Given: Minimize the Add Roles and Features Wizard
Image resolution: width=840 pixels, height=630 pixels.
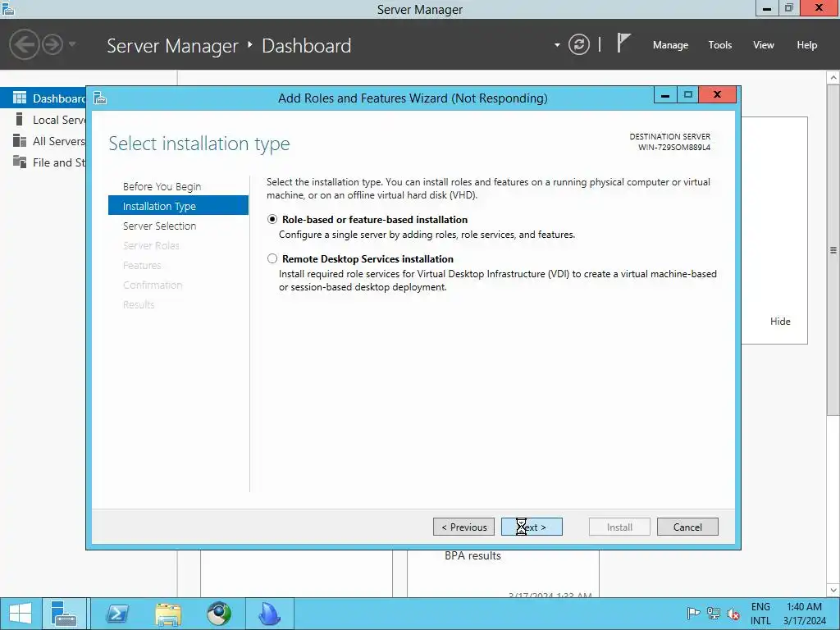Looking at the screenshot, I should [665, 95].
